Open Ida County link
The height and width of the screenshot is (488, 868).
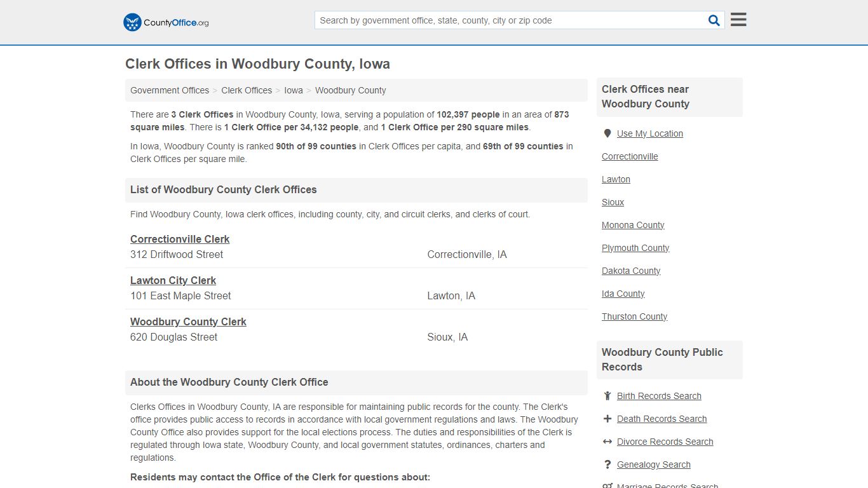click(x=623, y=294)
